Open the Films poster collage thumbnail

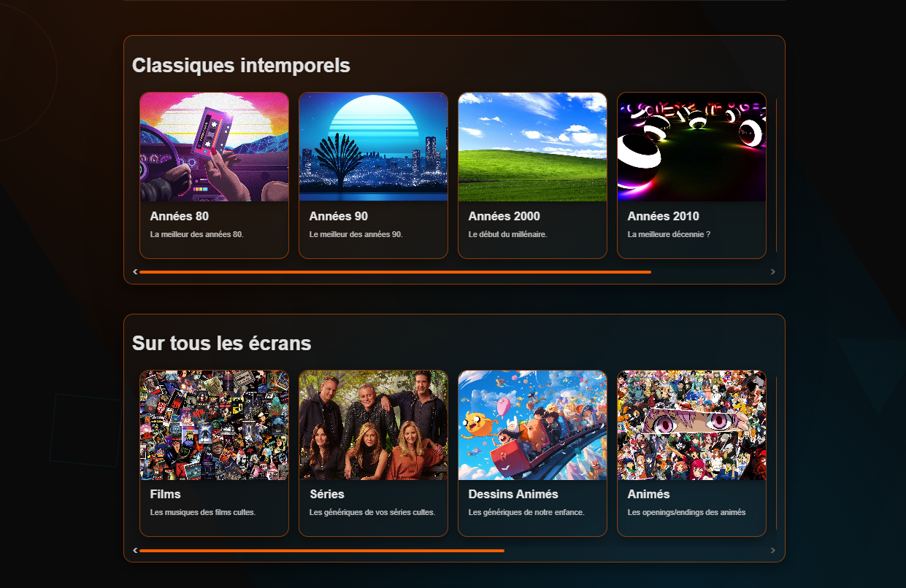(214, 425)
